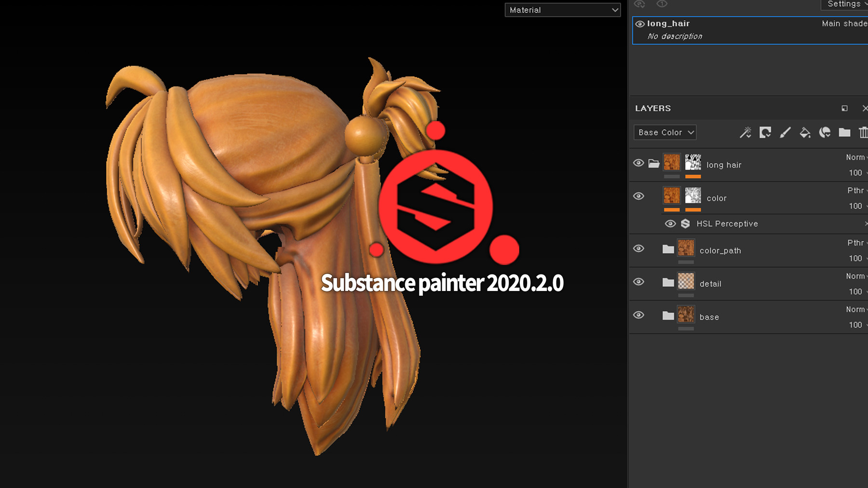Select color_path folder thumbnail

click(x=686, y=248)
